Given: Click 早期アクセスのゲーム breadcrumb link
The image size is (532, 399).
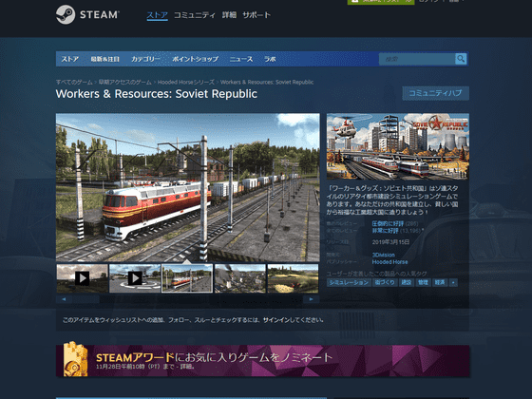Looking at the screenshot, I should pos(124,82).
